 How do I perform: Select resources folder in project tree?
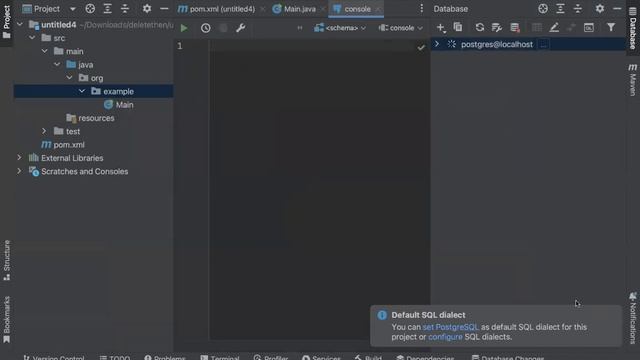[96, 118]
